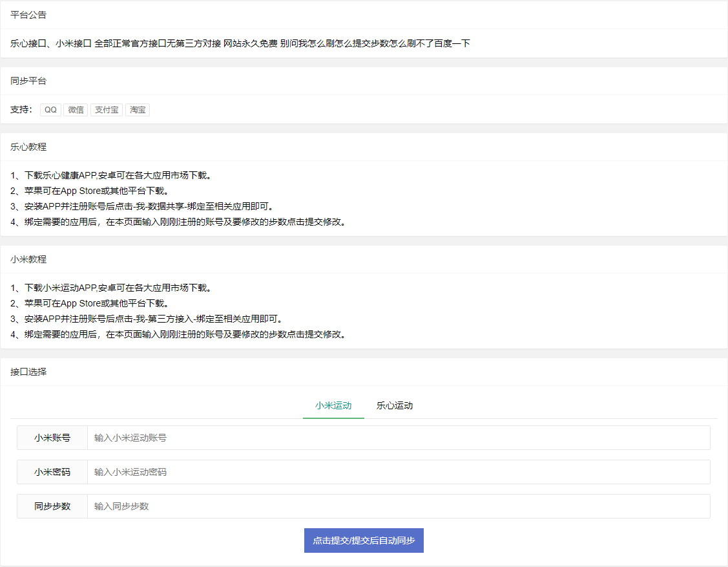Select the 微信 platform badge
728x567 pixels.
[x=76, y=109]
